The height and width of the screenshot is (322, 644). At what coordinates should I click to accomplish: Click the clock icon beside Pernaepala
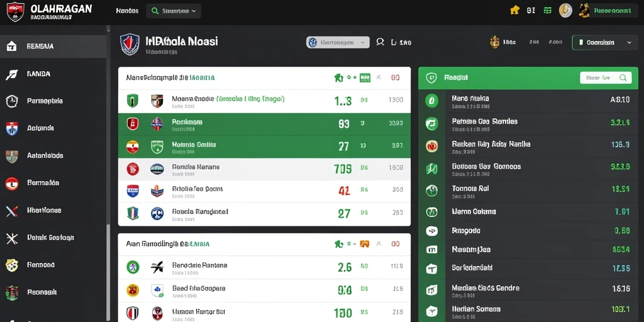(x=12, y=101)
